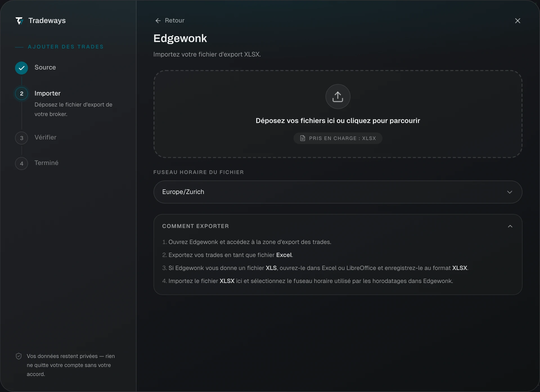
Task: Click 'Importez votre fichier d'export XLSX.' subtitle
Action: (207, 54)
